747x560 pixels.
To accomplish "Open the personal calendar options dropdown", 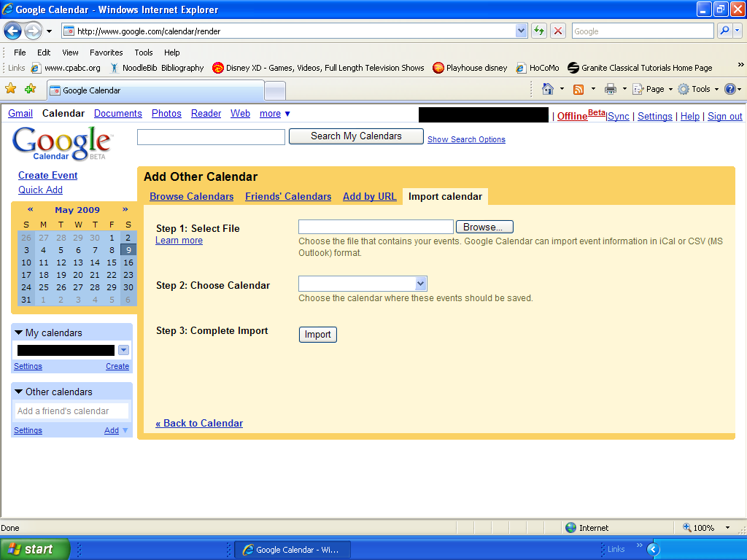I will click(123, 350).
